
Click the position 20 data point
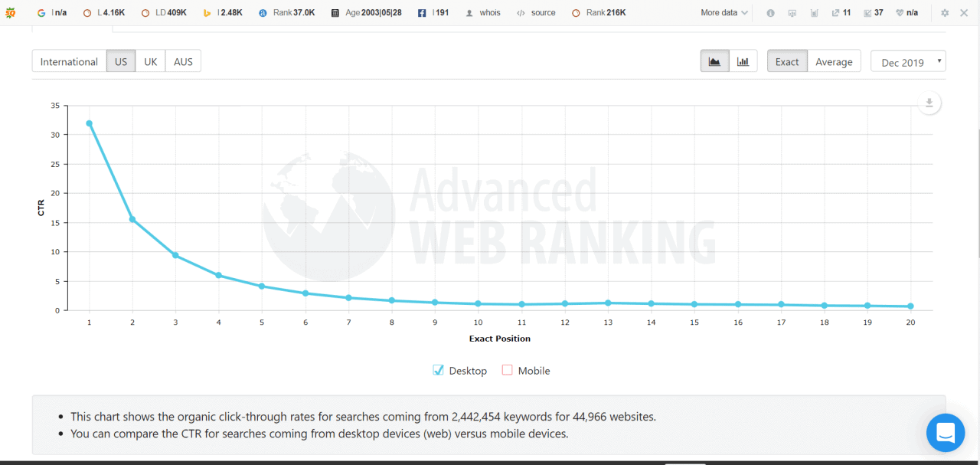click(x=910, y=306)
